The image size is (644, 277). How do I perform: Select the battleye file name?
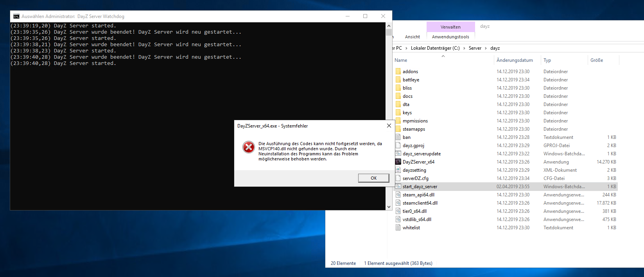[411, 80]
